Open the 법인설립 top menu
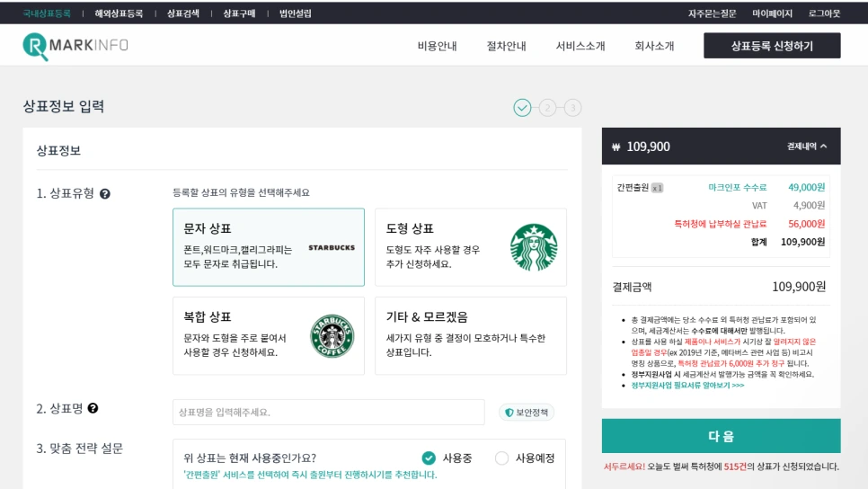This screenshot has height=489, width=868. 295,13
